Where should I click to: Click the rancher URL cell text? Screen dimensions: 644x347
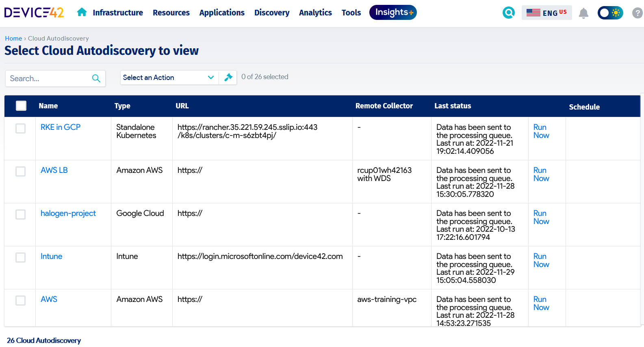coord(247,131)
